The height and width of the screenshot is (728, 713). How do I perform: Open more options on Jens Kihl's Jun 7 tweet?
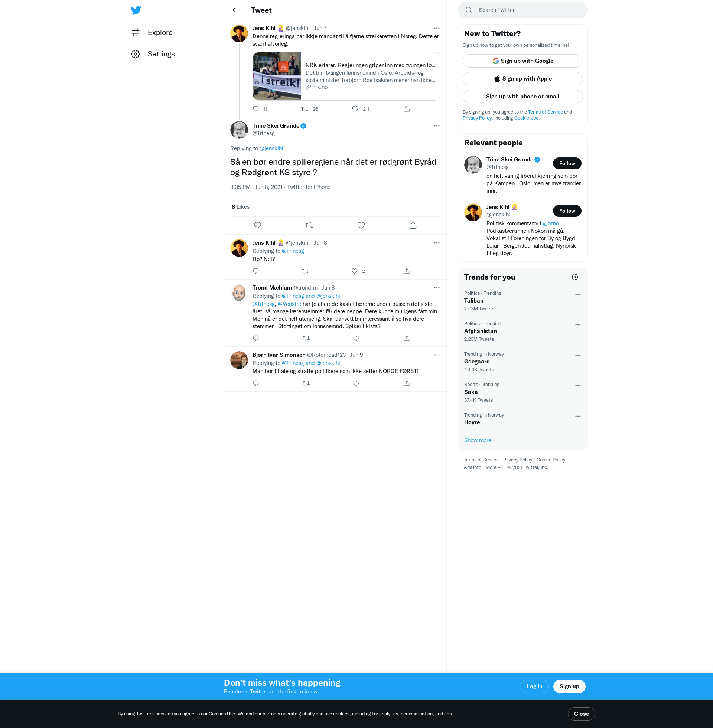point(437,29)
